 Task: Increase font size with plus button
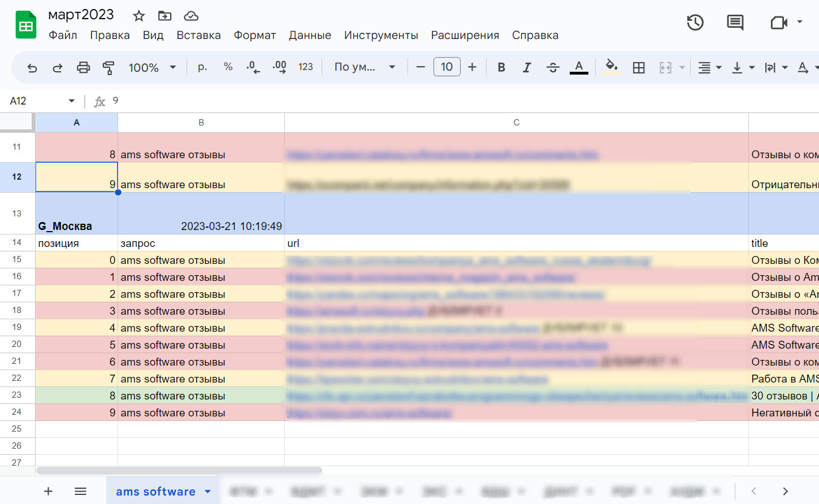click(473, 67)
